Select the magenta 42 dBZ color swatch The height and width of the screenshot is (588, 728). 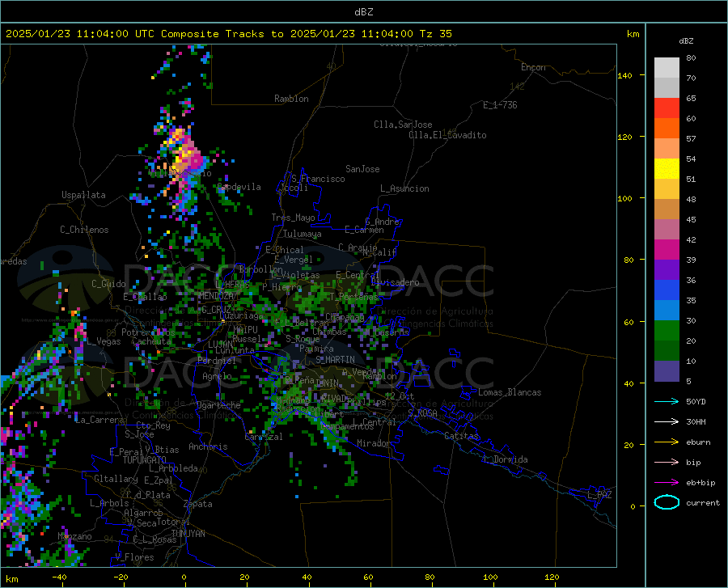pyautogui.click(x=667, y=250)
